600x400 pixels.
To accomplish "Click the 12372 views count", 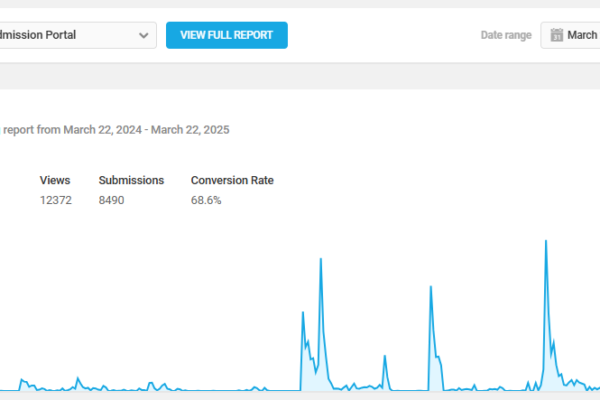I will tap(55, 200).
